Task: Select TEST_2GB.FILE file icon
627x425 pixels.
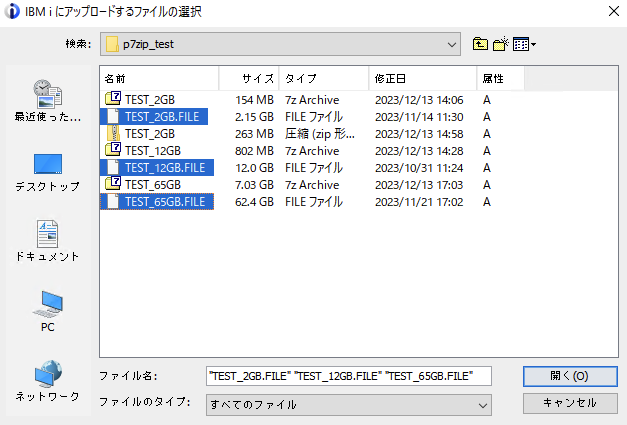Action: [x=113, y=116]
